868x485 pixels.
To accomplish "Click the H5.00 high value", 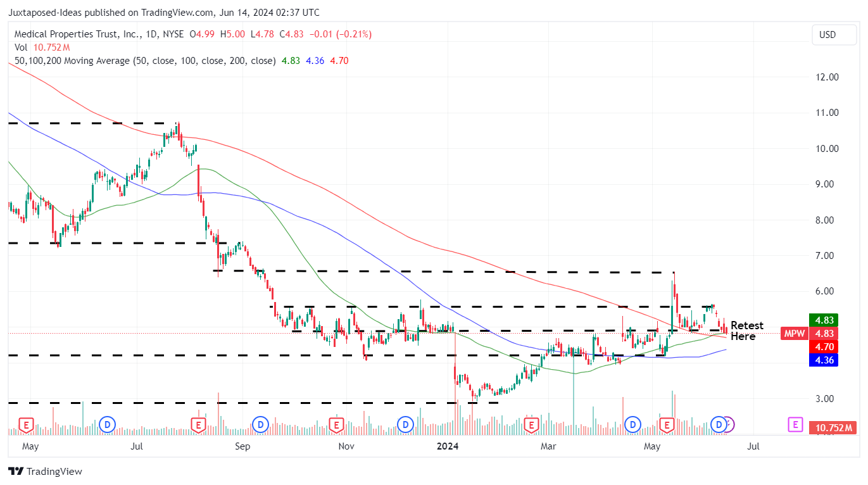I will coord(232,34).
